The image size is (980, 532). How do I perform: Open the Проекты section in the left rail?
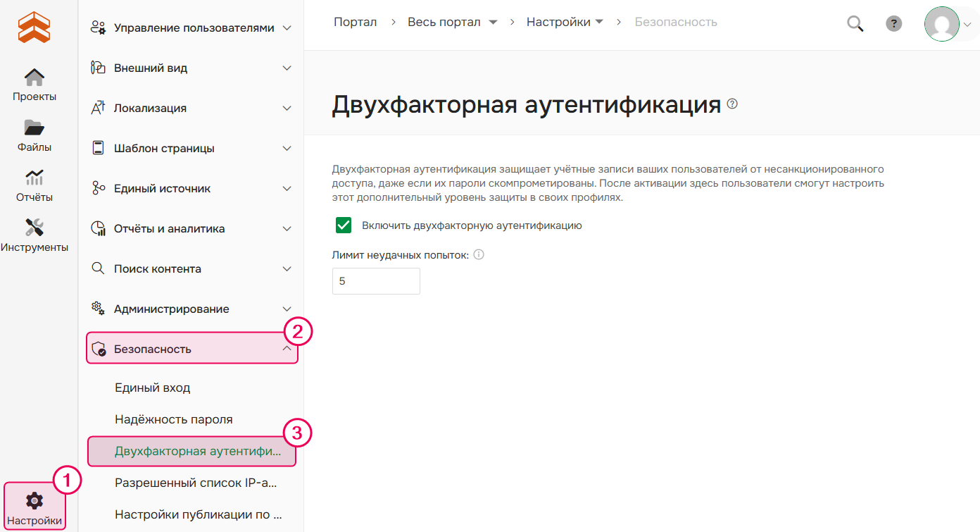tap(34, 82)
